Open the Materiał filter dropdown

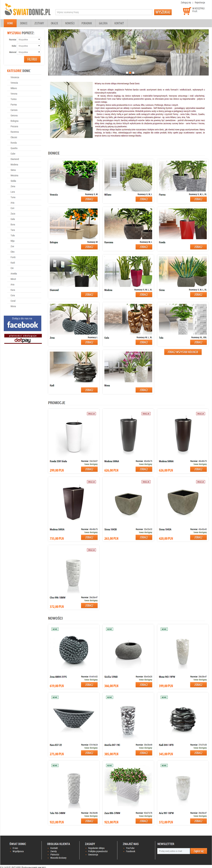pyautogui.click(x=29, y=52)
